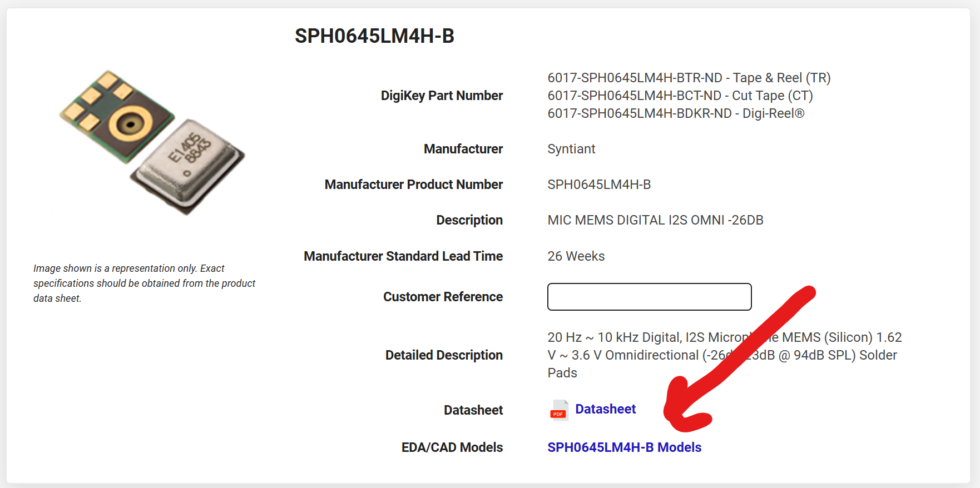This screenshot has height=488, width=980.
Task: Click the DigiKey Part Number label
Action: point(441,95)
